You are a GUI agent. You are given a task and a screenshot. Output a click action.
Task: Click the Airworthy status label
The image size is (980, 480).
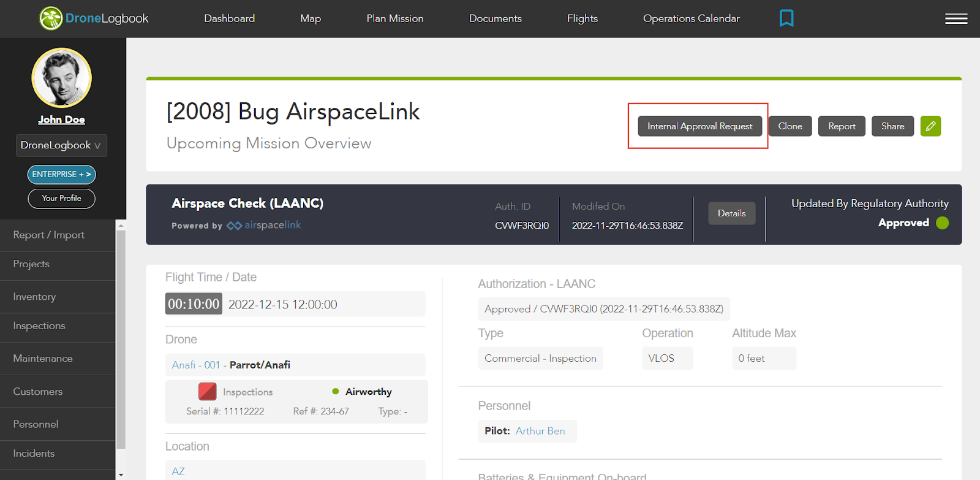coord(369,392)
